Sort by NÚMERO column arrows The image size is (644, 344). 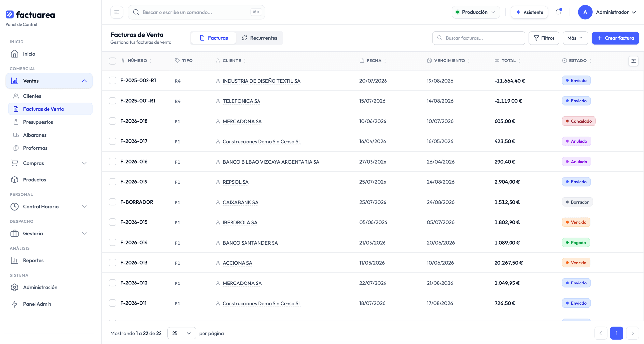point(151,61)
